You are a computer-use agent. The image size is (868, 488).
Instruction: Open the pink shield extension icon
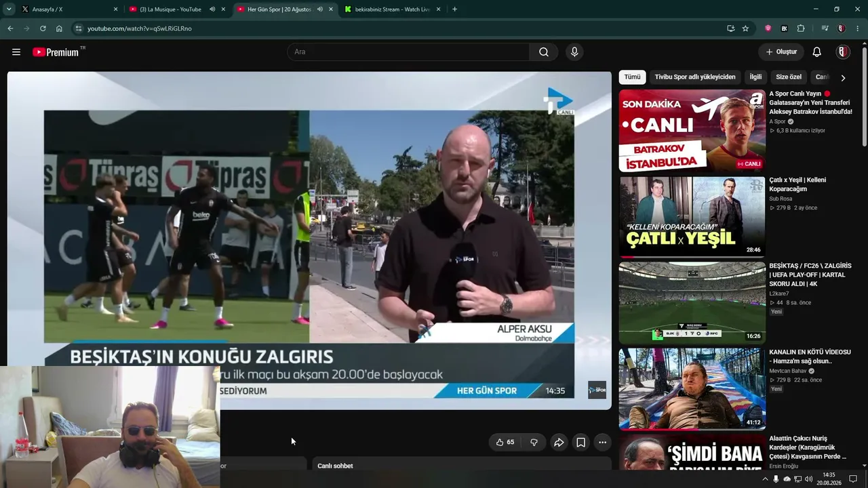768,28
